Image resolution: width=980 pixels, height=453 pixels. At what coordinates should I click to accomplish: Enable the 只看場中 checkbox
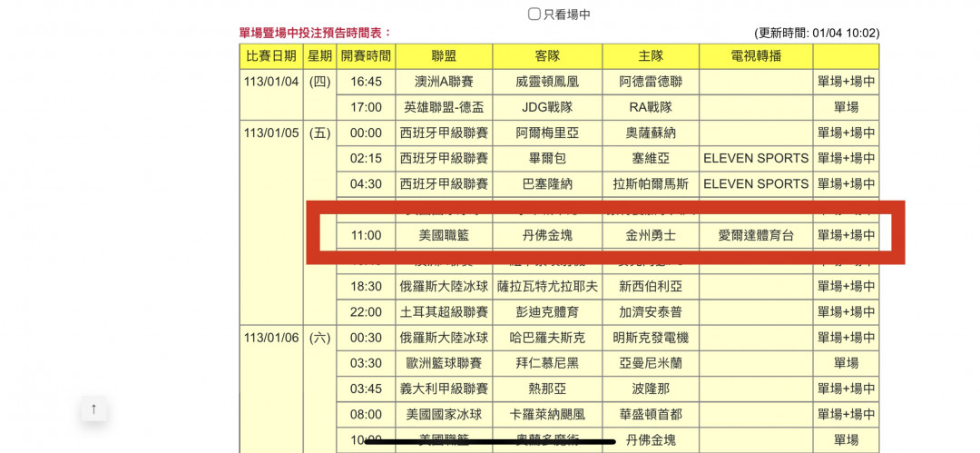534,15
